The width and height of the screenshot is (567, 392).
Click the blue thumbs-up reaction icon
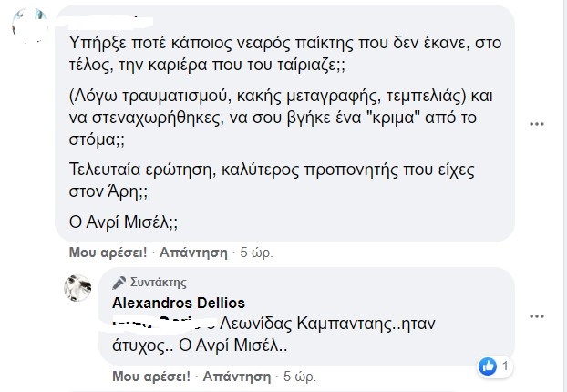coord(488,366)
